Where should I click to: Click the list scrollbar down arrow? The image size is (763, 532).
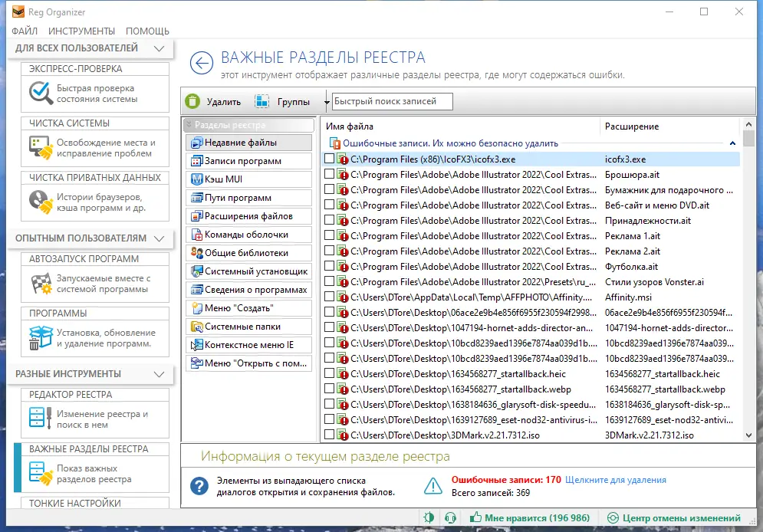tap(749, 435)
